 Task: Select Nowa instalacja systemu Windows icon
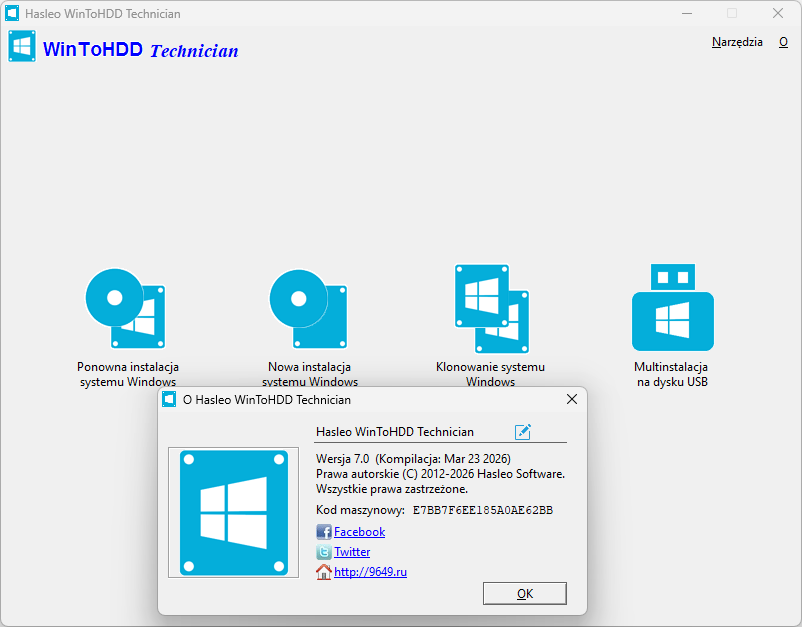point(308,308)
